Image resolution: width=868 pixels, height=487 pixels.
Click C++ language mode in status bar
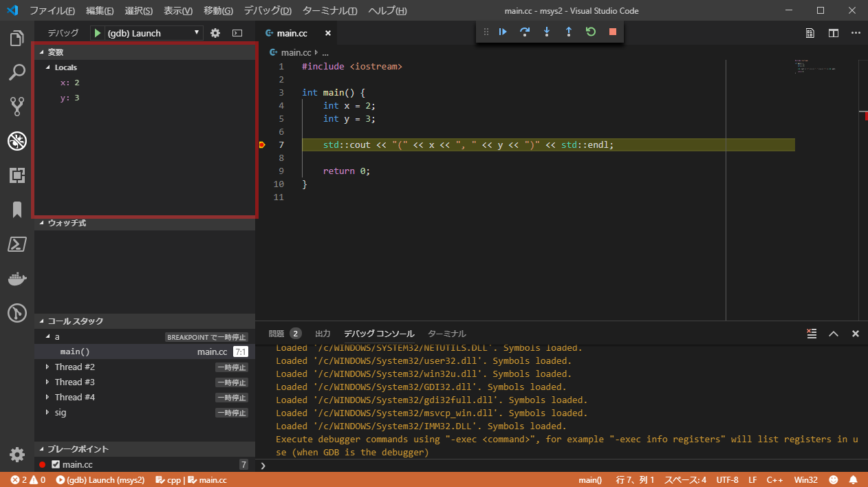click(774, 479)
